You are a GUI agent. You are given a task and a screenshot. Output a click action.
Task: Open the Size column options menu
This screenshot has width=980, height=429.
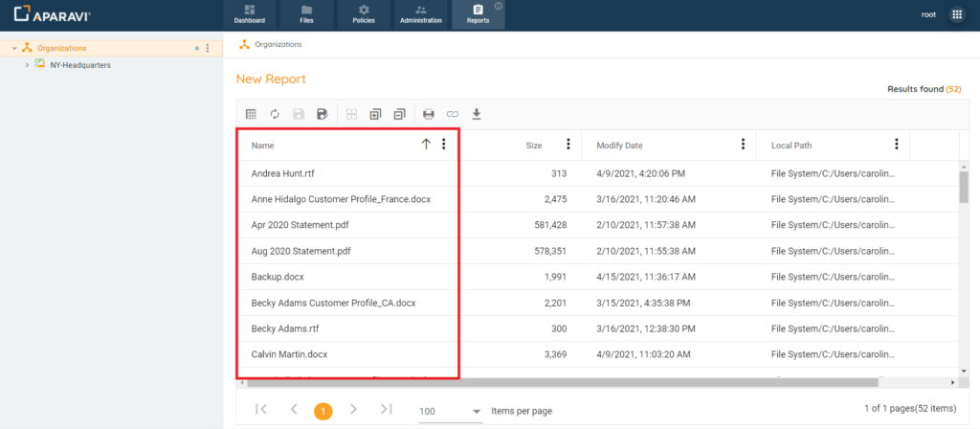(x=568, y=145)
